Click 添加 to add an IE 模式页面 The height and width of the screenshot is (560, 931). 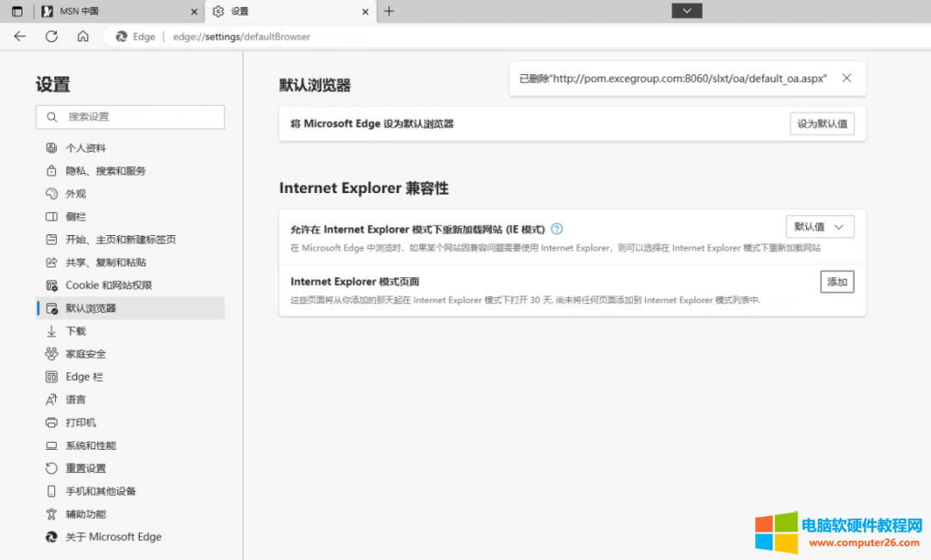coord(836,282)
